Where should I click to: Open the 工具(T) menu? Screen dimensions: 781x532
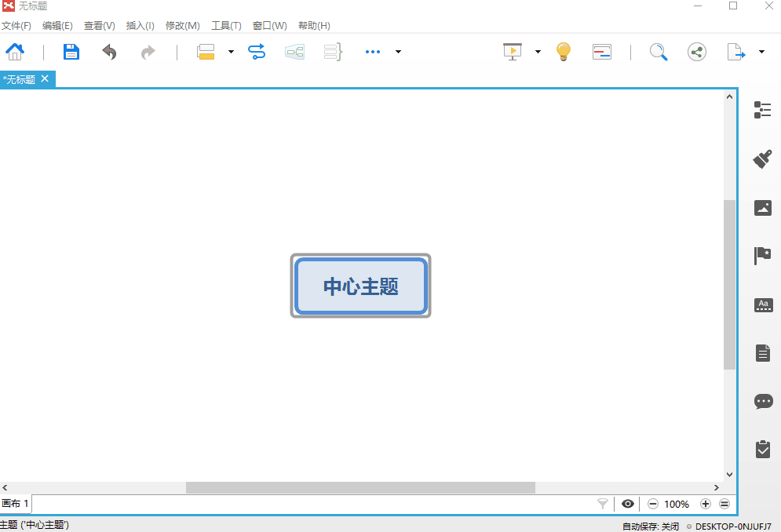[x=226, y=25]
